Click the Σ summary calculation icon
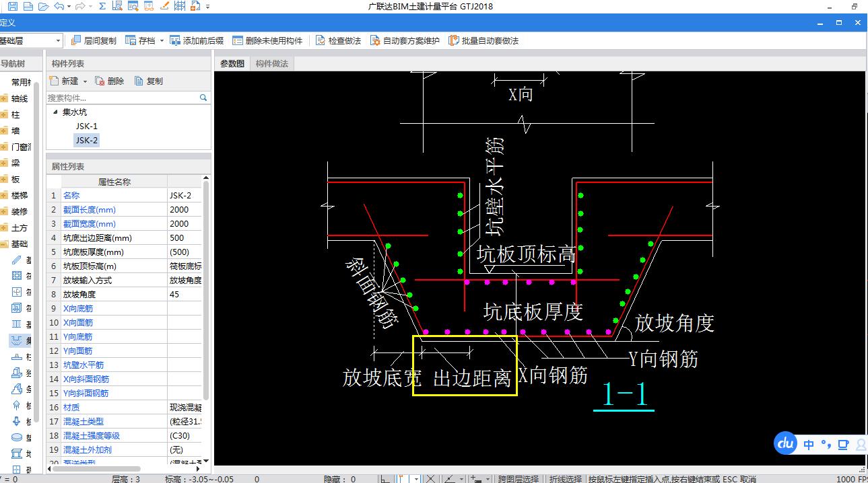Image resolution: width=868 pixels, height=483 pixels. click(102, 6)
